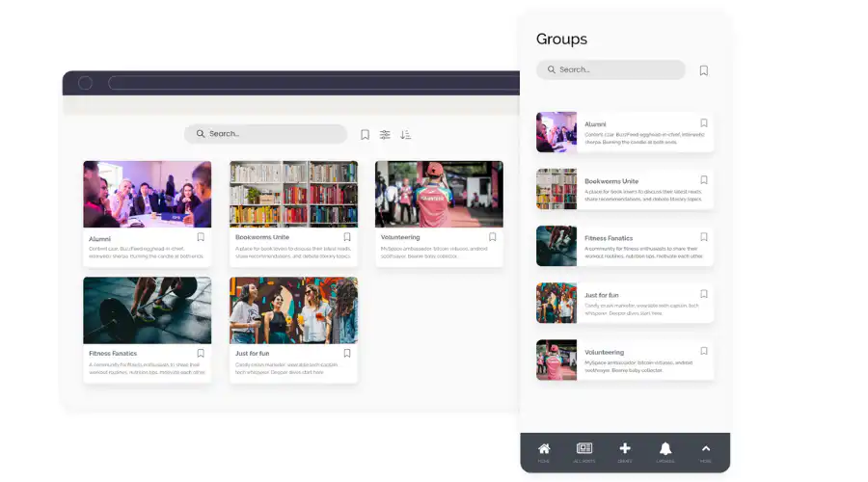Open the Alumni thumbnail in mobile list
This screenshot has width=868, height=482.
pos(556,132)
